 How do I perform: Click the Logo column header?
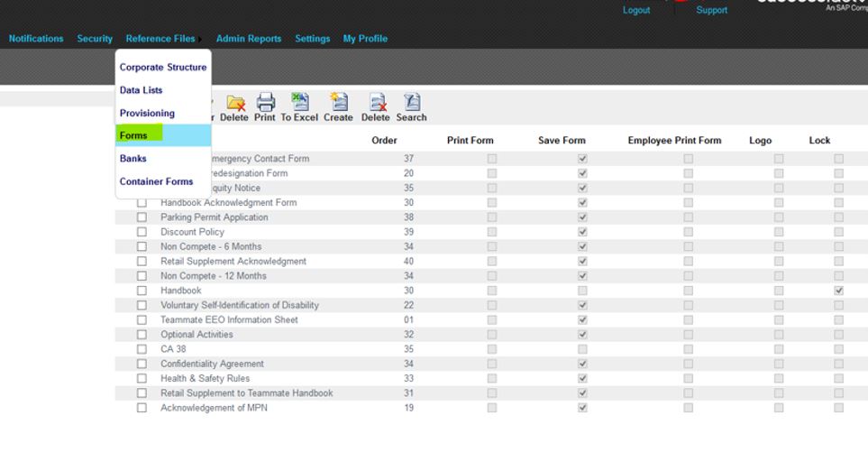click(760, 141)
